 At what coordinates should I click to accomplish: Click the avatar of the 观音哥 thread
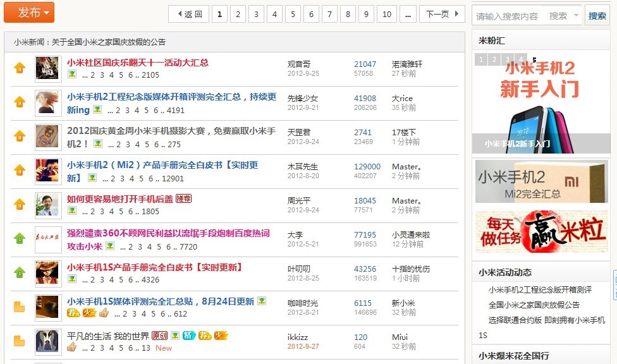click(x=48, y=69)
